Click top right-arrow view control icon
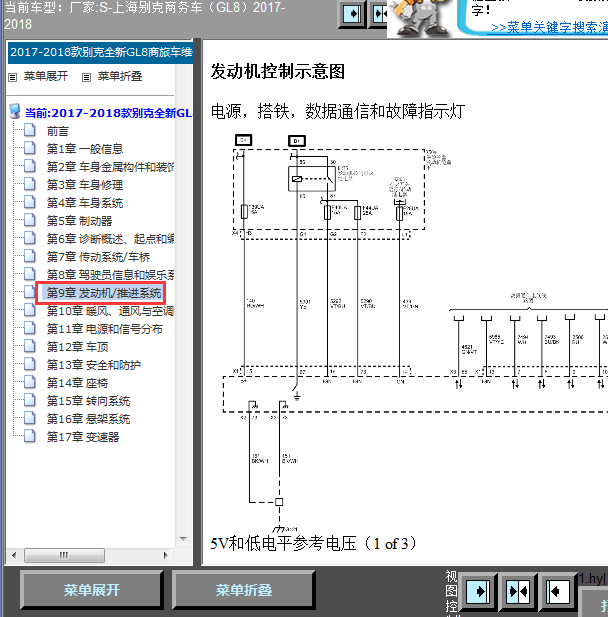 351,14
